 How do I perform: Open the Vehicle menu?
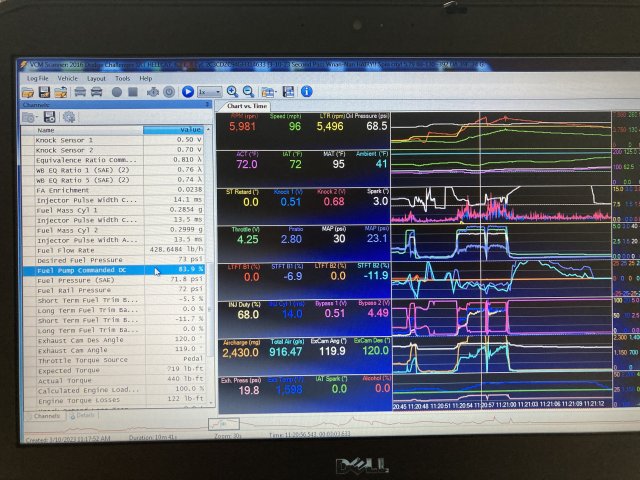point(67,78)
